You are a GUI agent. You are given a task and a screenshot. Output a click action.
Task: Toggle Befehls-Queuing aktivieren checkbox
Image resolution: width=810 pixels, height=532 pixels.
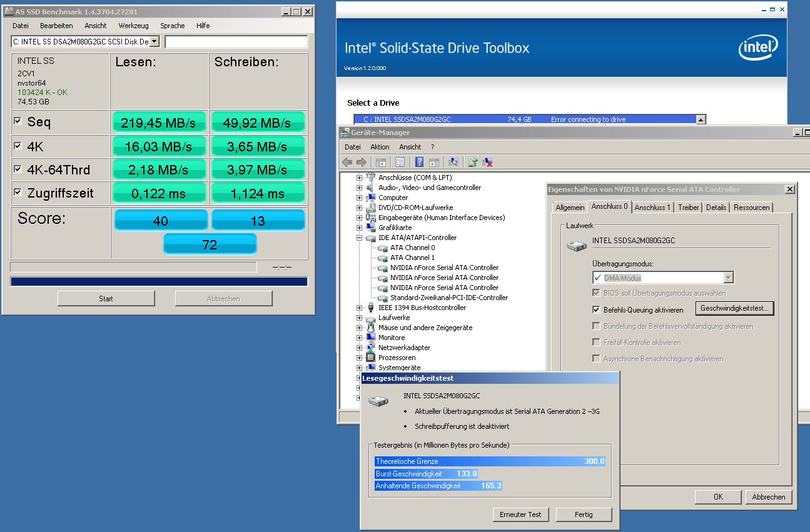pyautogui.click(x=596, y=309)
